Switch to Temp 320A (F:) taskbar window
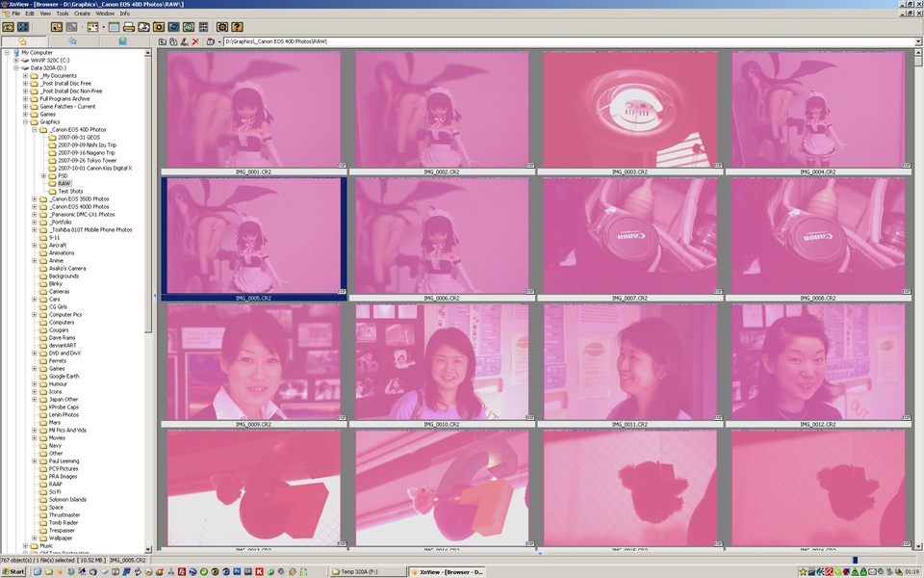Screen dimensions: 924x578 pos(367,571)
